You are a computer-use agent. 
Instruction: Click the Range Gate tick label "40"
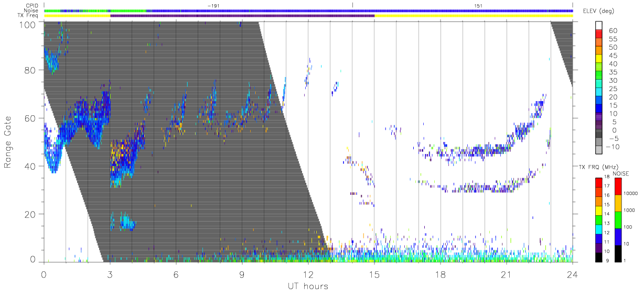click(30, 166)
